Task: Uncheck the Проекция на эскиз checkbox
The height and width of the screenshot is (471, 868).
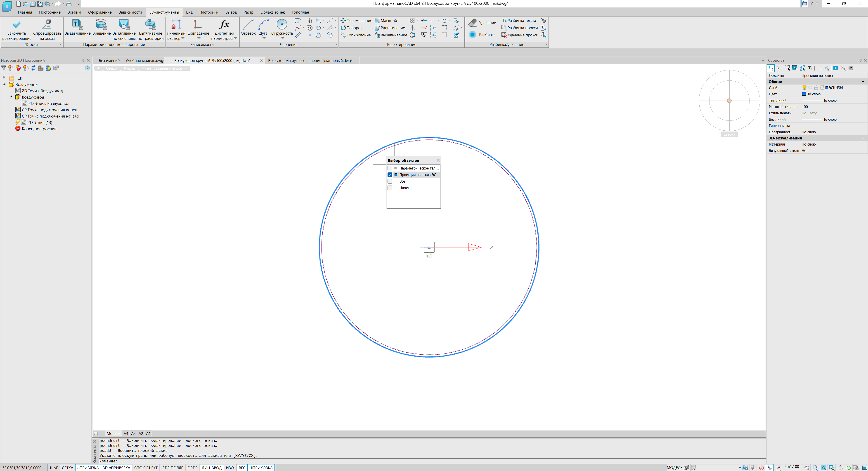Action: point(390,175)
